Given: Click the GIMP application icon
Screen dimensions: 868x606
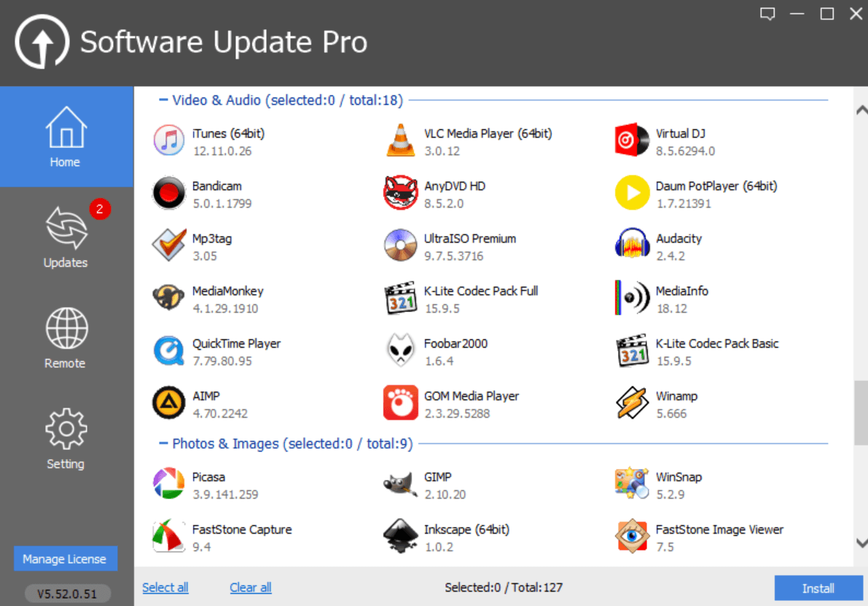Looking at the screenshot, I should point(400,483).
